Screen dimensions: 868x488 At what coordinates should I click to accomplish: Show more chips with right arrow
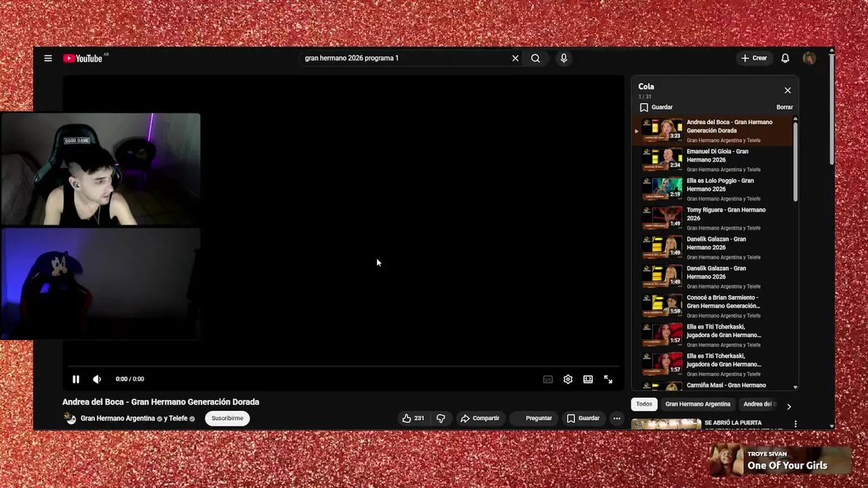coord(789,407)
